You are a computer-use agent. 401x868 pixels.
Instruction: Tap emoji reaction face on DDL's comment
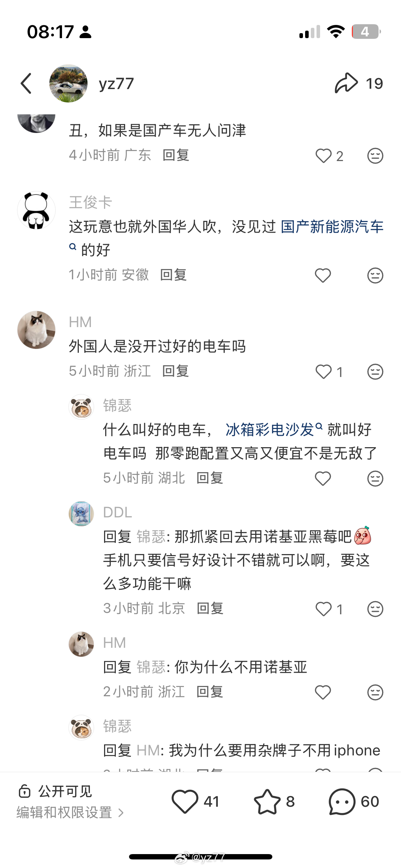click(x=375, y=609)
